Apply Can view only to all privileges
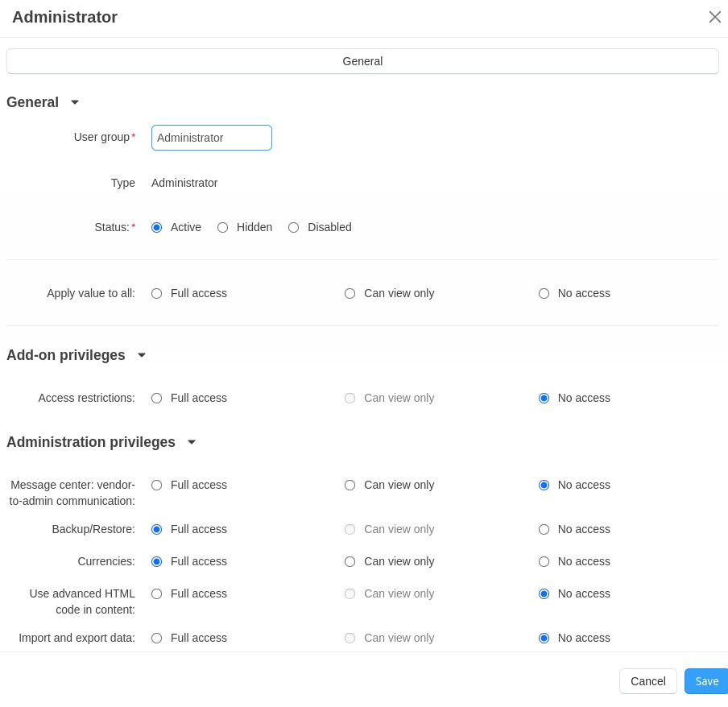The height and width of the screenshot is (707, 728). (x=350, y=293)
